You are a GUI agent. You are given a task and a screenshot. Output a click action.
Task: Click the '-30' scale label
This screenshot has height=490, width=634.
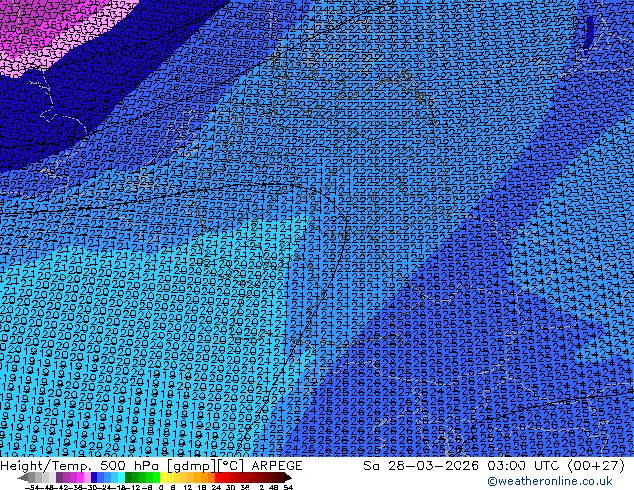(89, 487)
